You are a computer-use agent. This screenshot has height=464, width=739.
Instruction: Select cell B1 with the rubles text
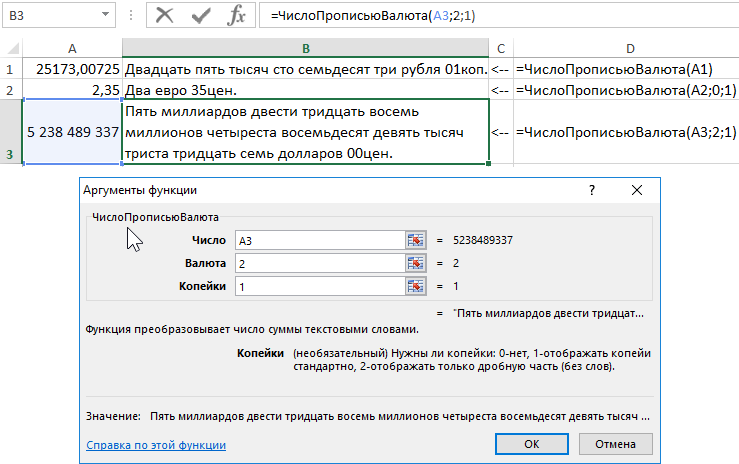[x=305, y=69]
